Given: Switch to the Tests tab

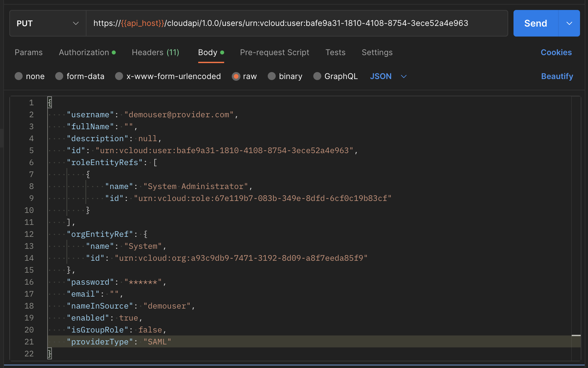Looking at the screenshot, I should click(x=335, y=52).
